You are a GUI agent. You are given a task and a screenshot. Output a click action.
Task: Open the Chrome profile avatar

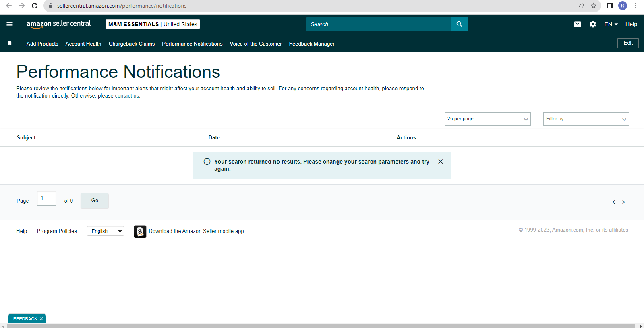coord(623,6)
